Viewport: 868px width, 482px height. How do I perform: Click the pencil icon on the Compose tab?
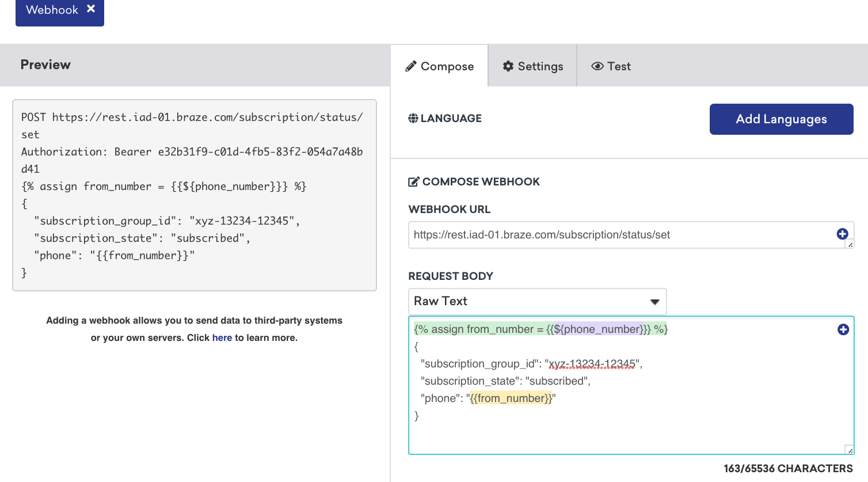(x=411, y=66)
